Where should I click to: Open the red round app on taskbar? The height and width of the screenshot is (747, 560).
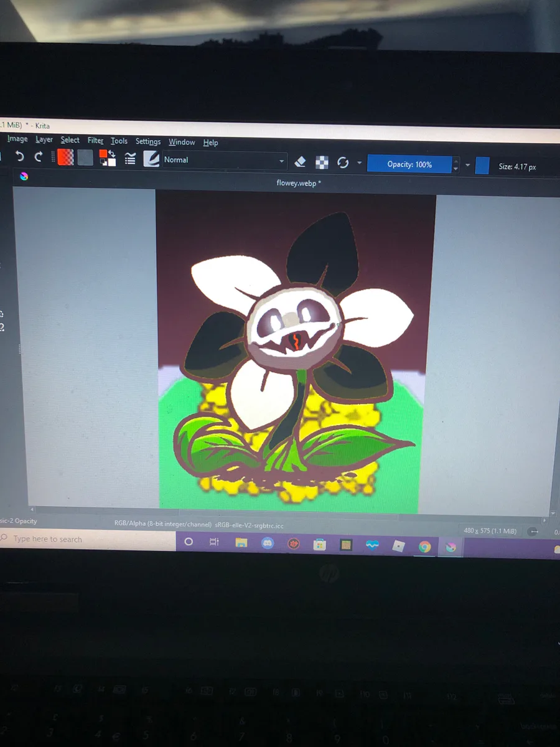[294, 544]
